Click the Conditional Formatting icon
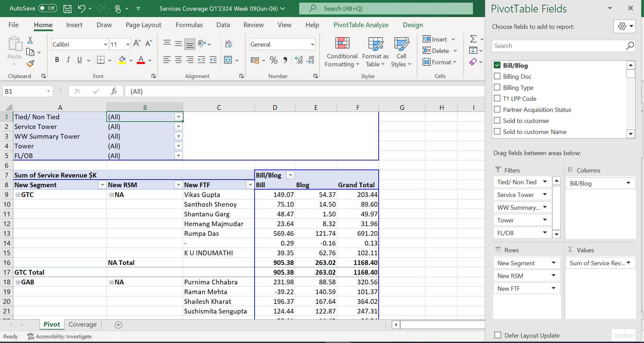Screen dimensions: 644x343 342,44
